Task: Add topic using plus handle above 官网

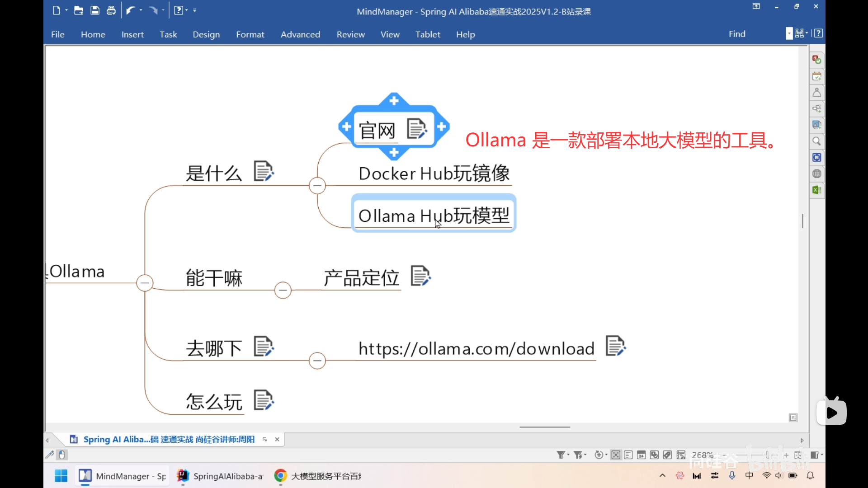Action: [x=394, y=100]
